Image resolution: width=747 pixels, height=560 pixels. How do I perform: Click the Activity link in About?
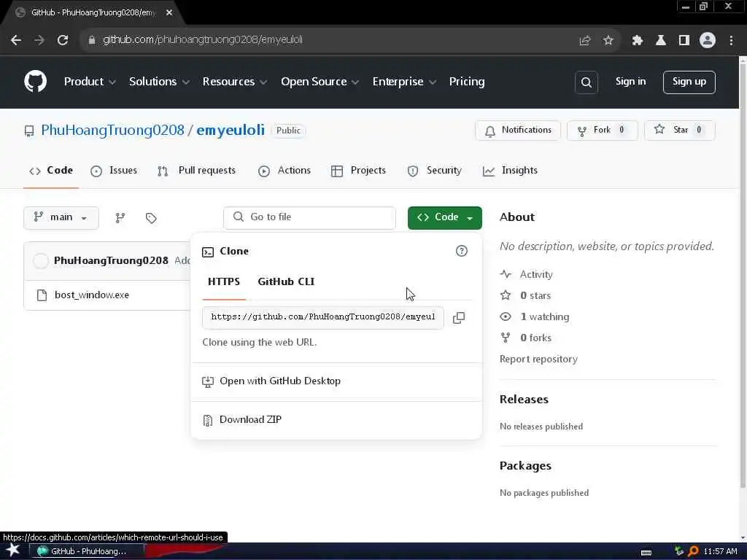[536, 275]
